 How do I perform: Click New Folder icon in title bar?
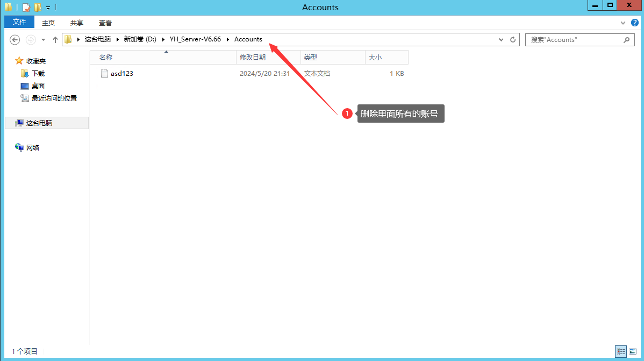pyautogui.click(x=38, y=8)
